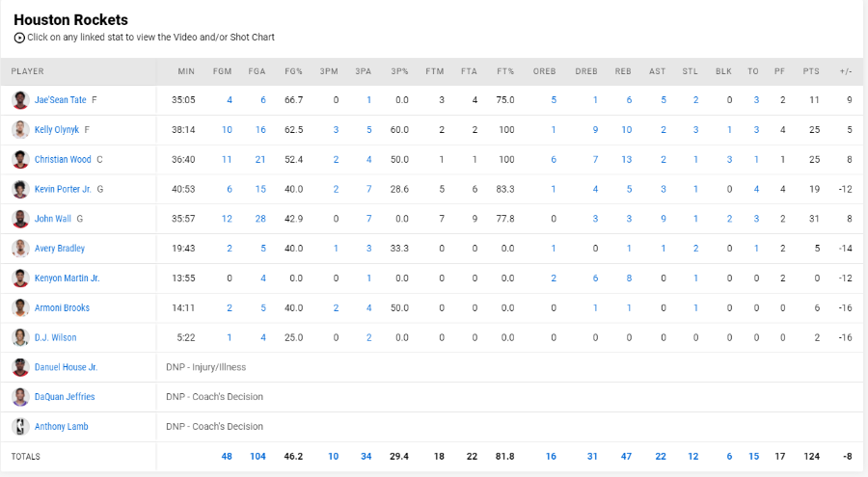
Task: Open D.J. Wilson's name link
Action: coord(55,337)
